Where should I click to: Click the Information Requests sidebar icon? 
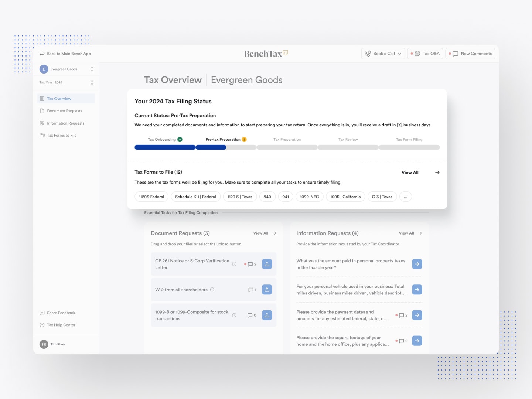[42, 123]
